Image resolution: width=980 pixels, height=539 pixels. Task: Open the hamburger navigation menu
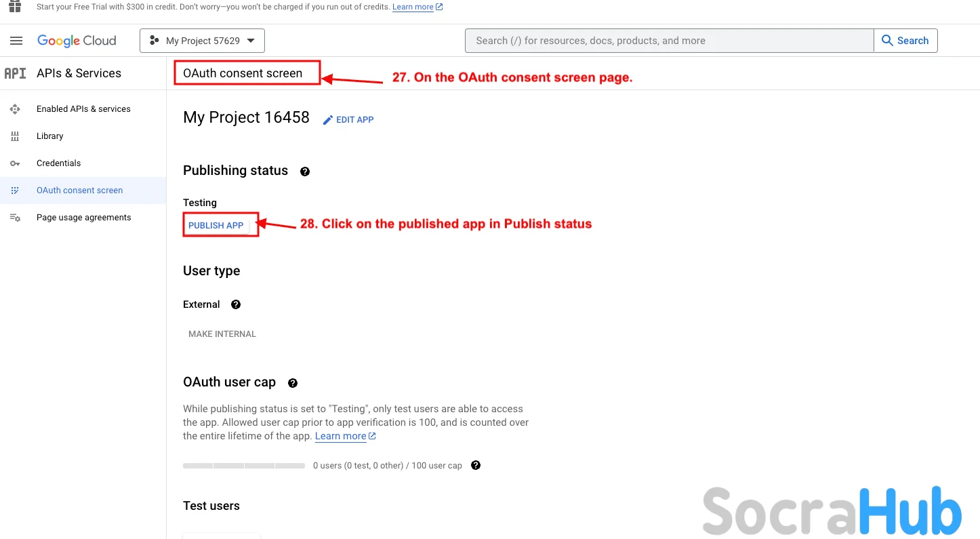[16, 41]
